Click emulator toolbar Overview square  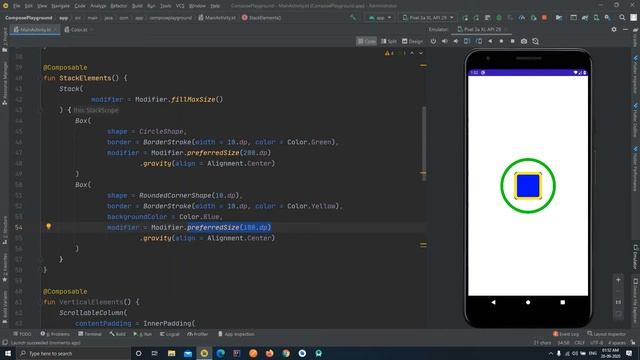[x=513, y=41]
